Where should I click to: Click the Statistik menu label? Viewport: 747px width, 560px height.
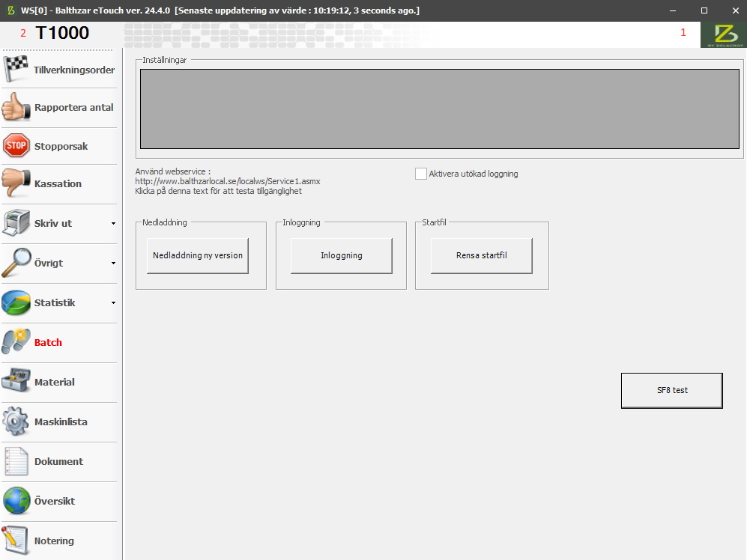click(x=55, y=303)
